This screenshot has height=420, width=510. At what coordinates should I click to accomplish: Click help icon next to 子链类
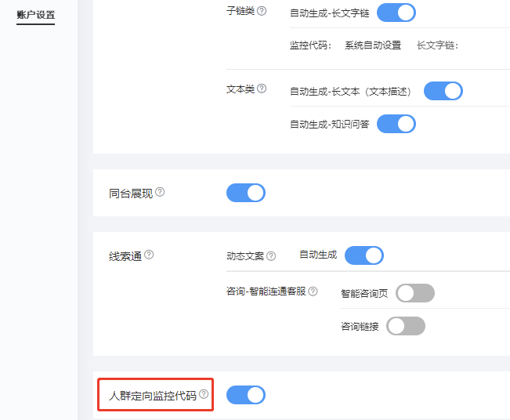click(x=262, y=11)
